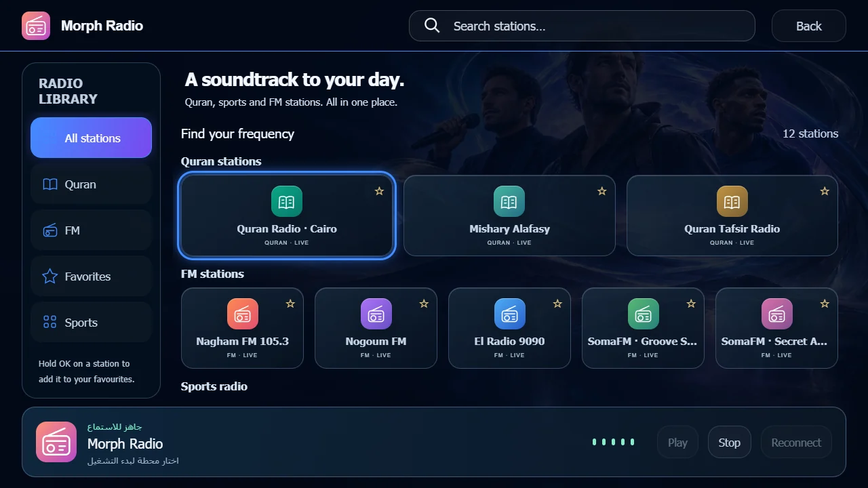Toggle favorite star on Nagham FM 105.3

tap(290, 304)
